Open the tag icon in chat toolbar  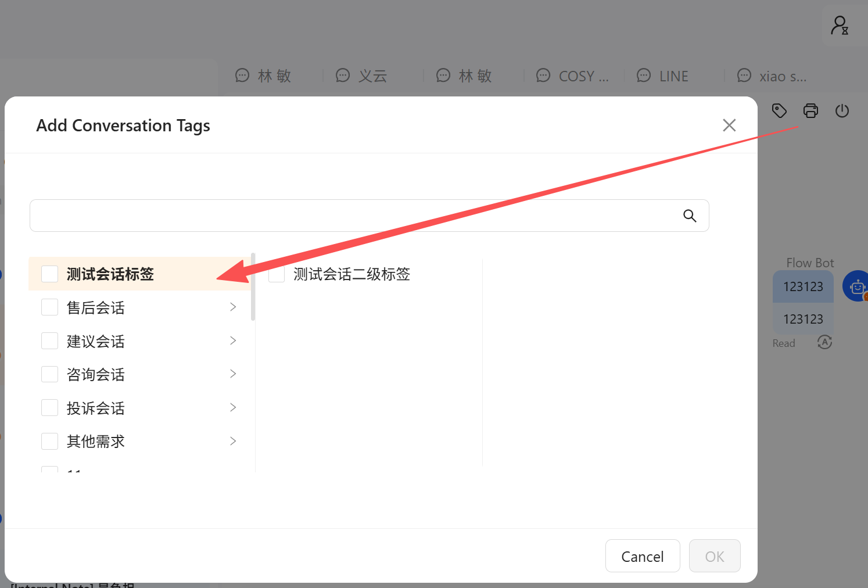click(779, 110)
